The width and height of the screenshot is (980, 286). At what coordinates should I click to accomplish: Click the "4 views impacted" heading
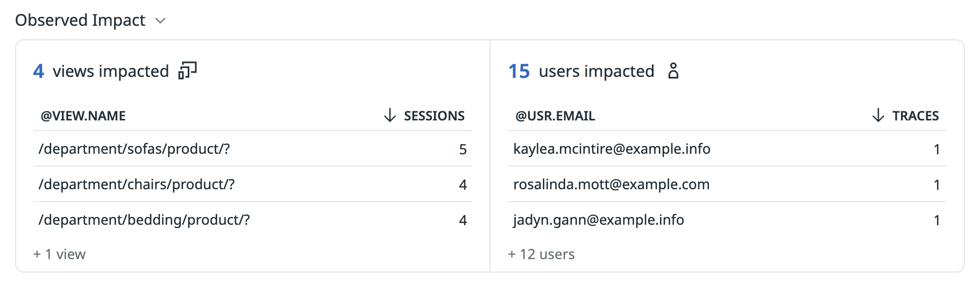coord(101,71)
